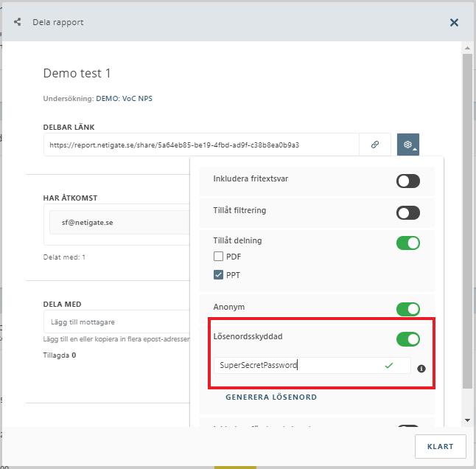
Task: Click the password input field
Action: pos(312,365)
